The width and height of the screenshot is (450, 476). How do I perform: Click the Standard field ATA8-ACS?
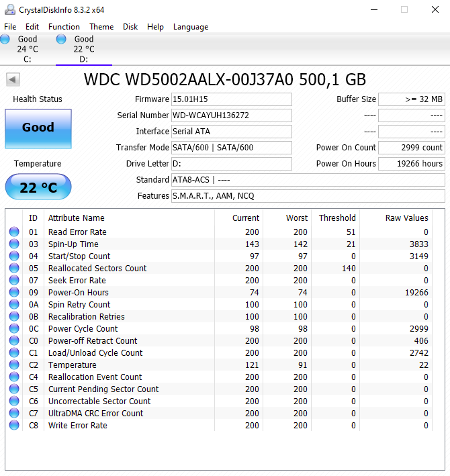pos(308,180)
